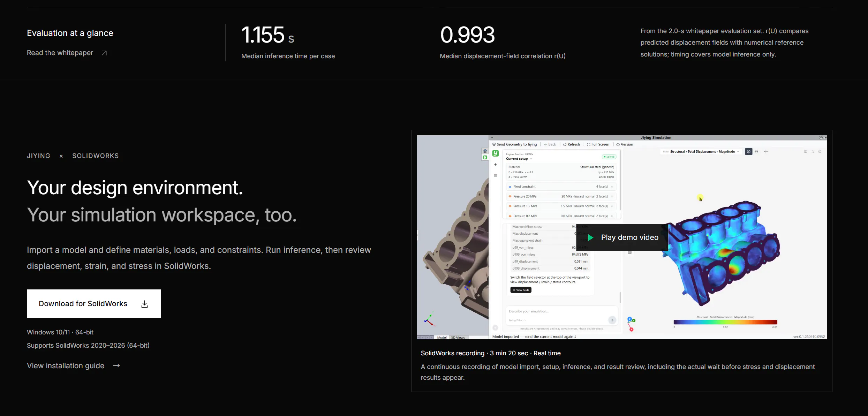This screenshot has width=868, height=416.
Task: Click the hamburger menu icon in the Jiying sidebar
Action: coord(496,175)
